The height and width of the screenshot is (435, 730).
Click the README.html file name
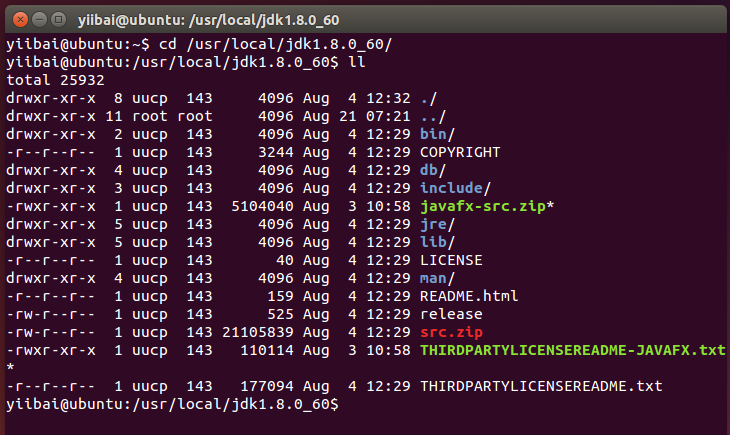tap(469, 296)
